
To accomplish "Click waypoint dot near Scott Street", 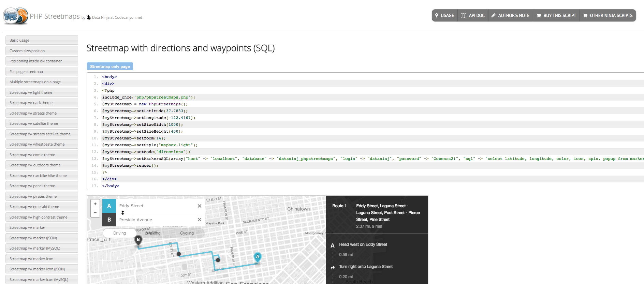I will 179,254.
